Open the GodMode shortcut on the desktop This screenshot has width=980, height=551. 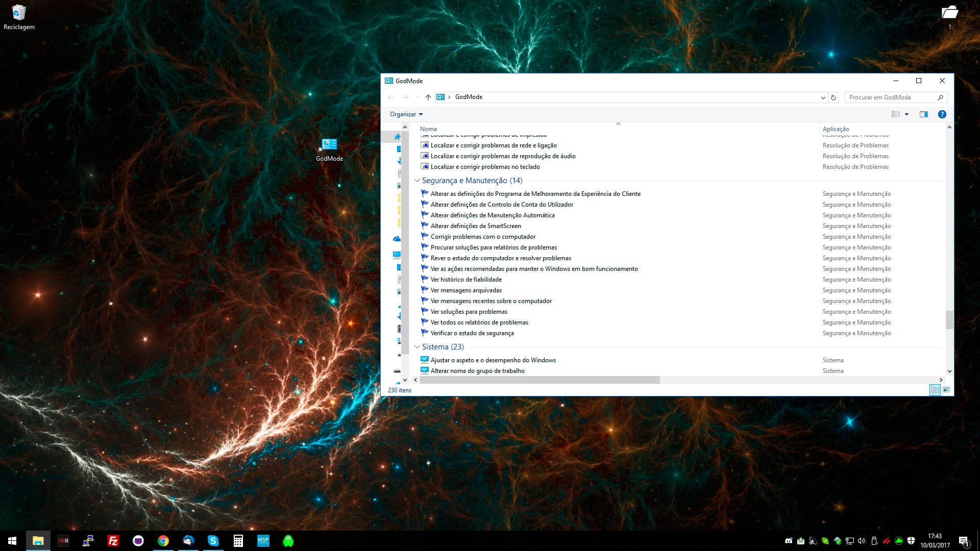click(329, 149)
